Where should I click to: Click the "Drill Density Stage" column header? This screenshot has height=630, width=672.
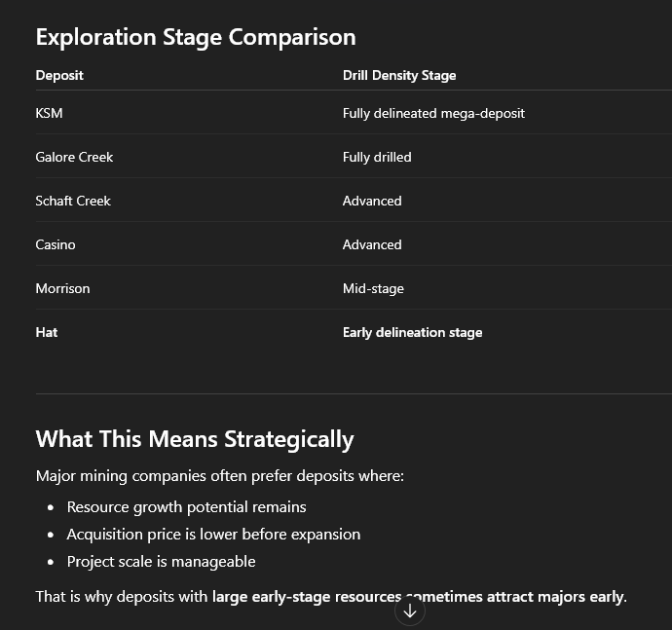[x=399, y=75]
